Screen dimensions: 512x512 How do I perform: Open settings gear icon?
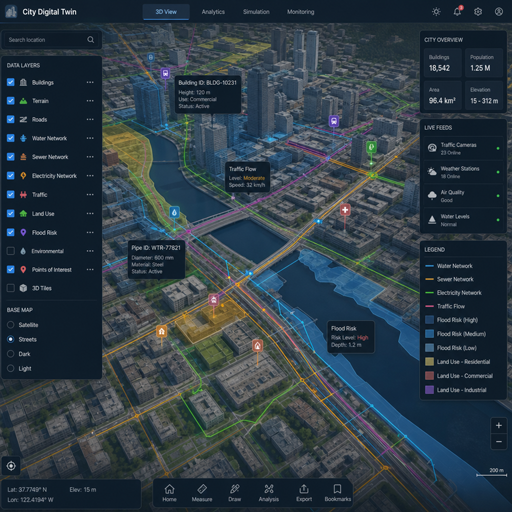coord(478,12)
